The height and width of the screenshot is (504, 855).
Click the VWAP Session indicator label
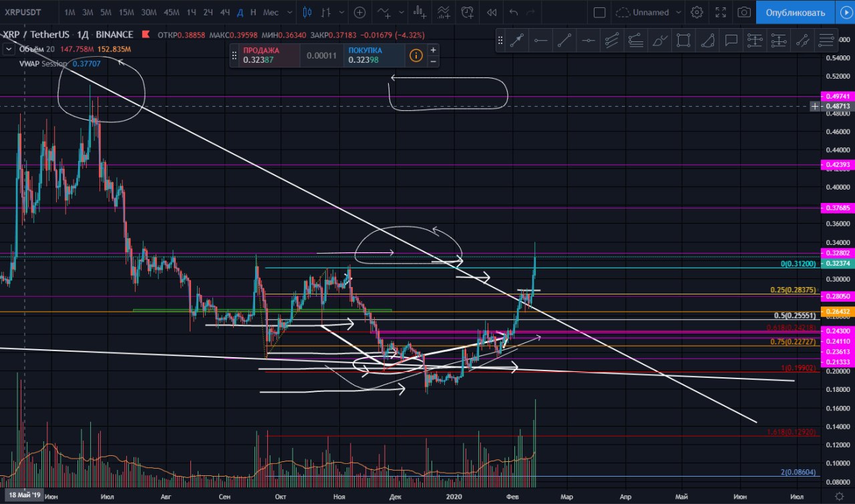click(x=43, y=64)
